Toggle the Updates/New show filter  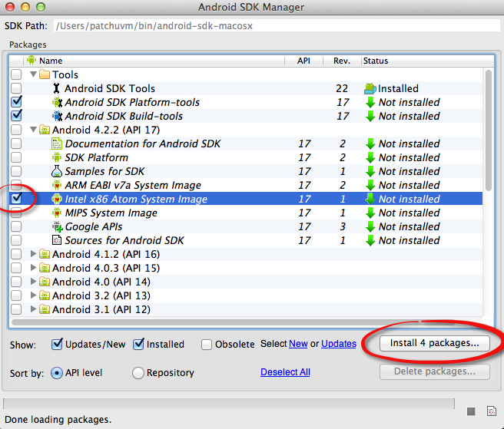57,345
